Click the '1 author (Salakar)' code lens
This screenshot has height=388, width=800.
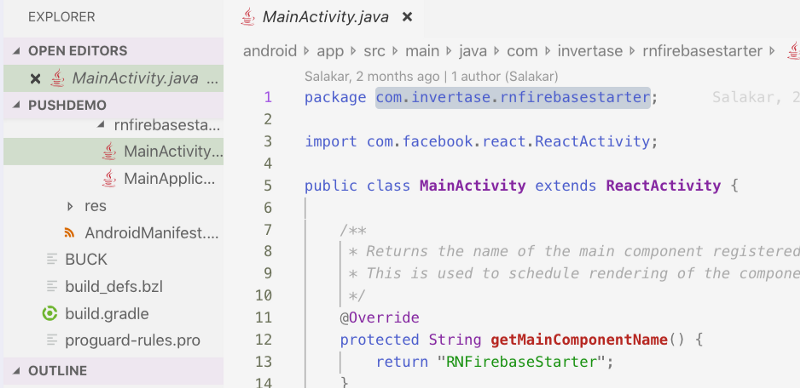click(505, 77)
